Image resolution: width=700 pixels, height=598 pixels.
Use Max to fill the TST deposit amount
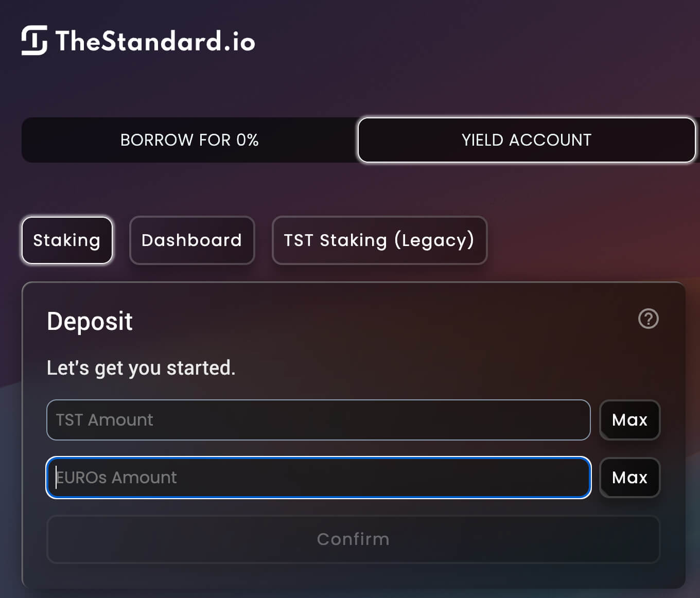(629, 420)
